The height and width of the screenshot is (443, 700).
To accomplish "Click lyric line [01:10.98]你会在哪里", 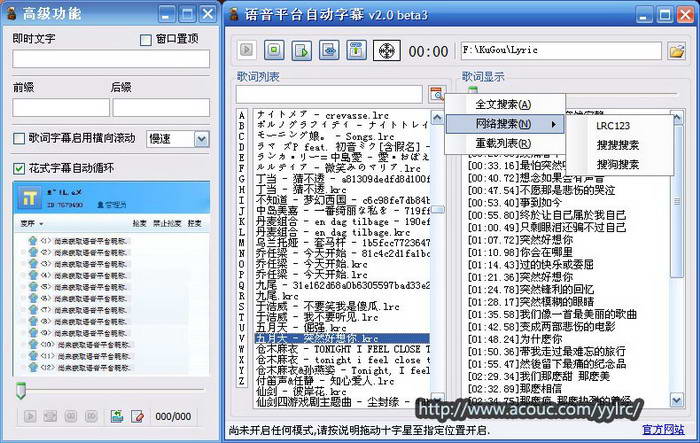I will pos(521,252).
